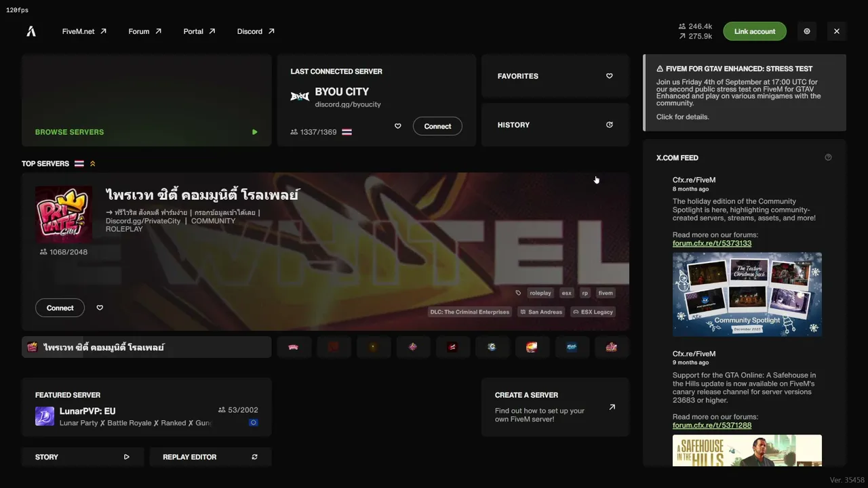Click the 53/2002 player count

point(238,410)
